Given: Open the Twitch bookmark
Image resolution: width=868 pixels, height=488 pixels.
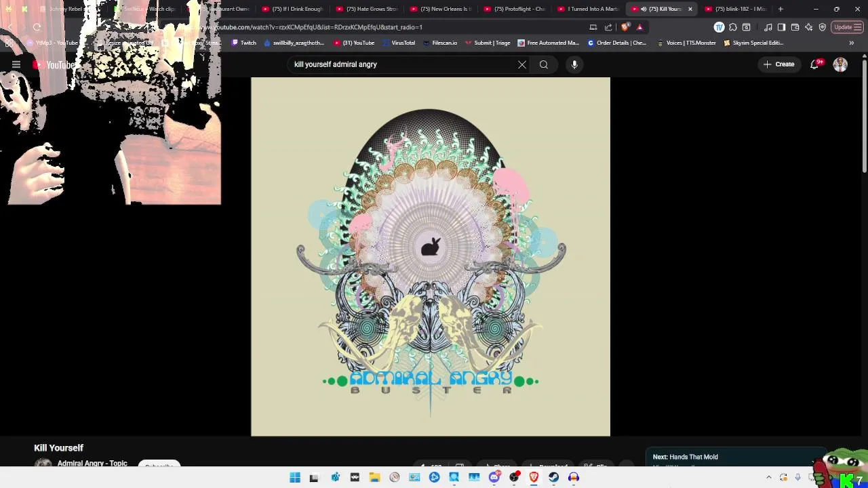Looking at the screenshot, I should pos(243,43).
